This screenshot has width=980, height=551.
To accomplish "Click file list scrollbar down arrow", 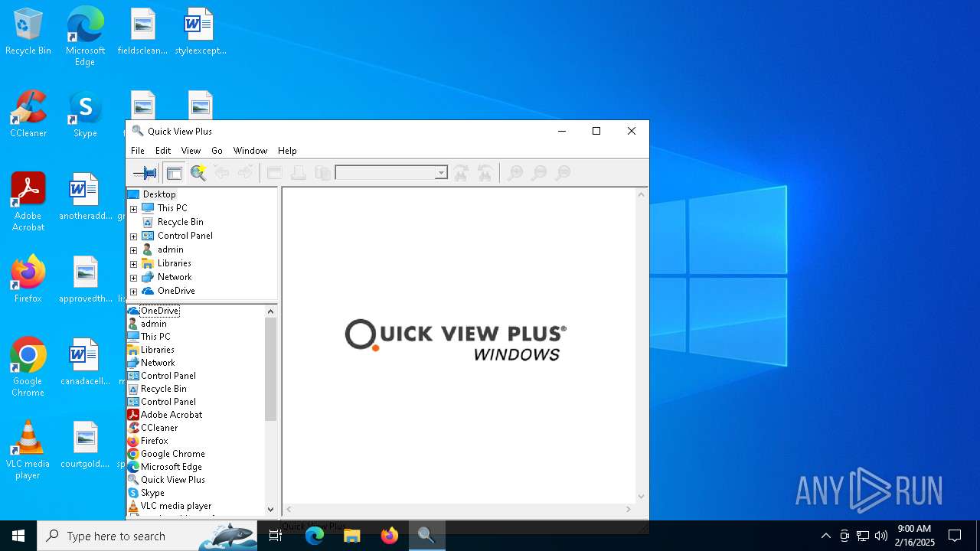I will [270, 509].
